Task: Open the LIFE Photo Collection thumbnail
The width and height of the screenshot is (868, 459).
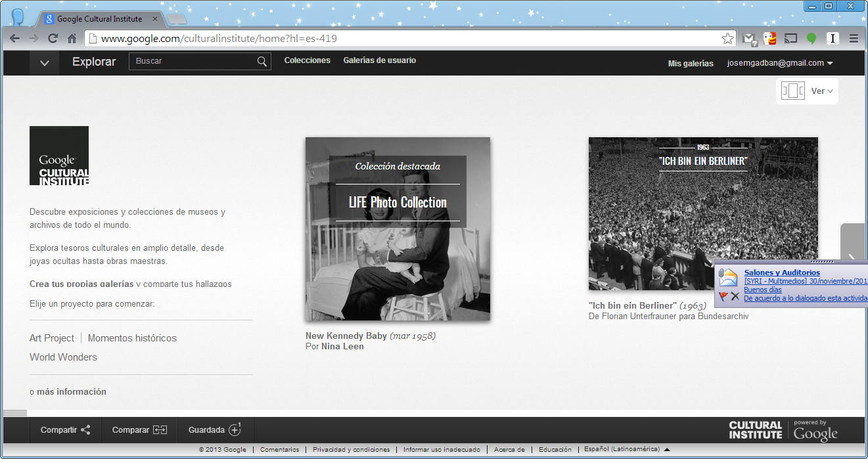Action: 398,229
